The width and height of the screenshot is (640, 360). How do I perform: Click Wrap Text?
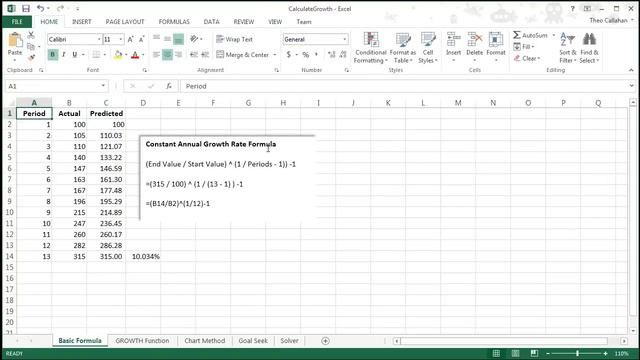tap(234, 39)
